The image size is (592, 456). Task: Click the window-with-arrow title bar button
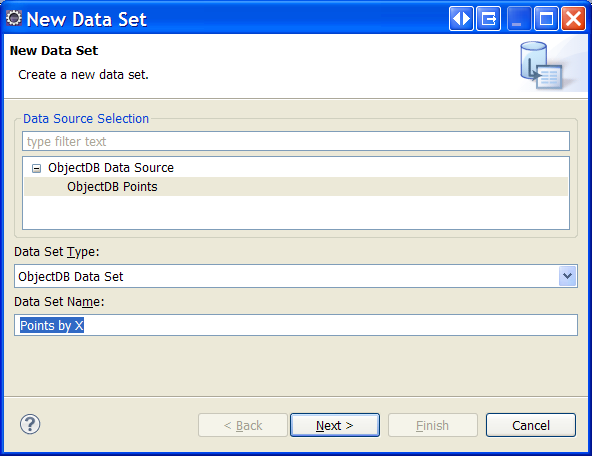point(489,18)
